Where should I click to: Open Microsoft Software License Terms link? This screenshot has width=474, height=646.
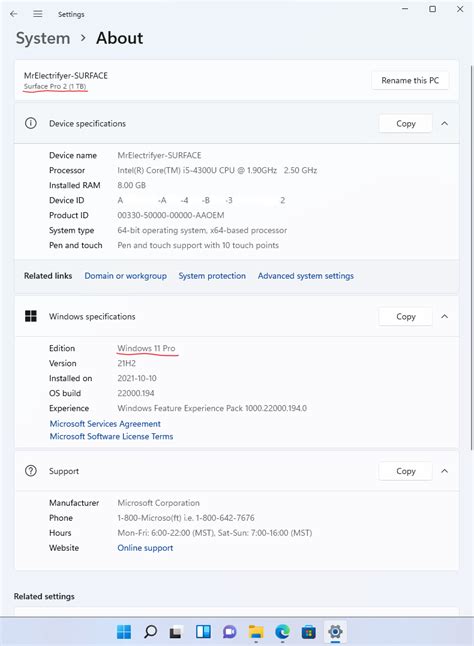(111, 436)
